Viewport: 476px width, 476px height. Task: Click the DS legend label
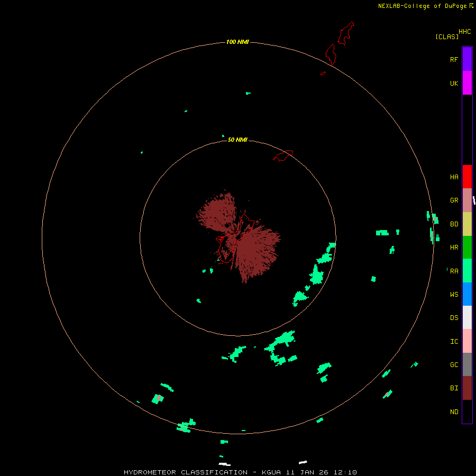click(454, 318)
